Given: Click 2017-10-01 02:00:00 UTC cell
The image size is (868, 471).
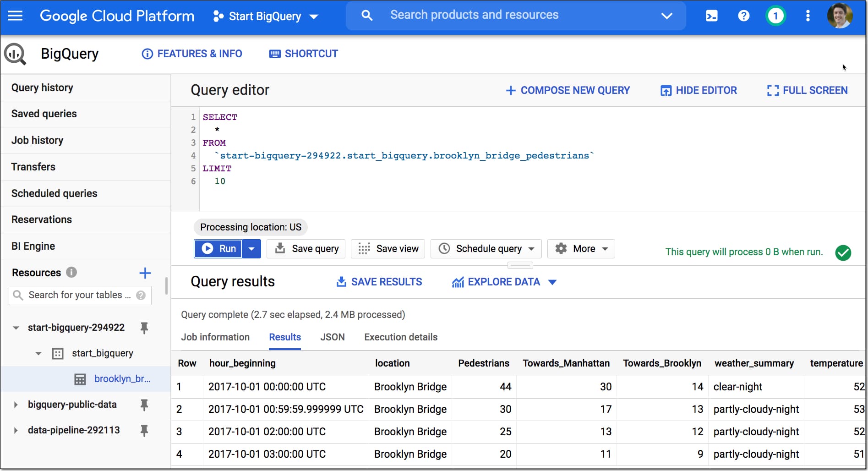Looking at the screenshot, I should click(x=267, y=432).
